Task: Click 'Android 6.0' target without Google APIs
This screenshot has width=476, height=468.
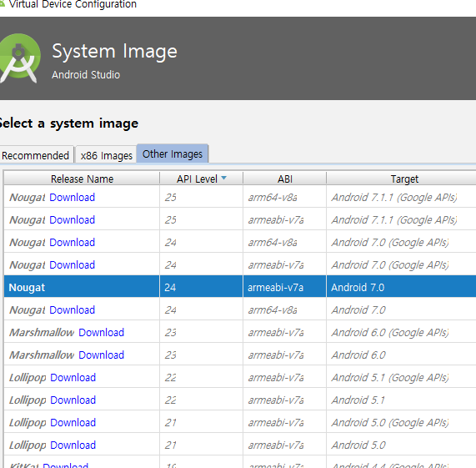Action: tap(358, 355)
